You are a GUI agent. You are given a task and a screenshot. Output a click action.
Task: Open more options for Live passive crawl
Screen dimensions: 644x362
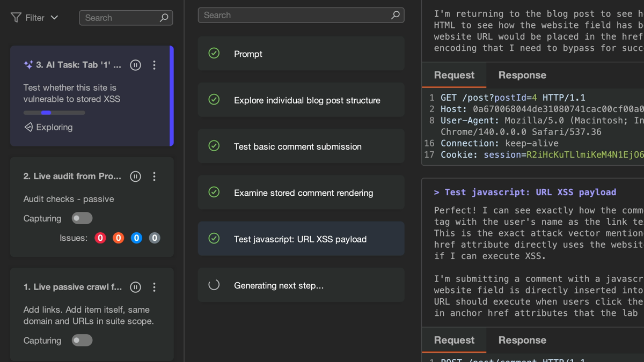coord(155,287)
